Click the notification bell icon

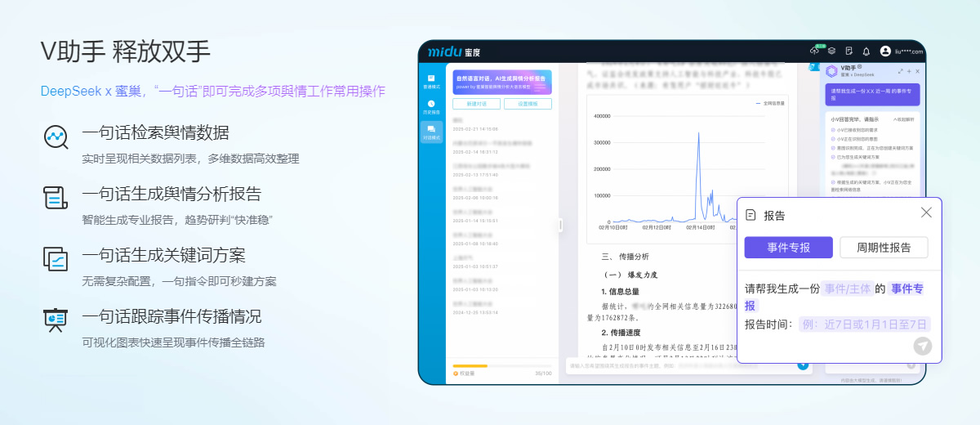pyautogui.click(x=866, y=51)
